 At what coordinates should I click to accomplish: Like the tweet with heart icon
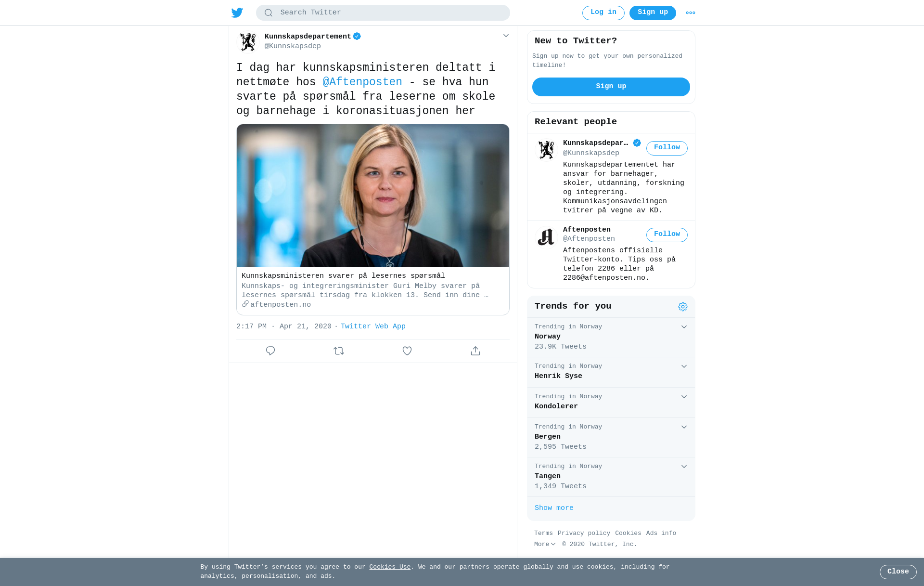tap(407, 351)
